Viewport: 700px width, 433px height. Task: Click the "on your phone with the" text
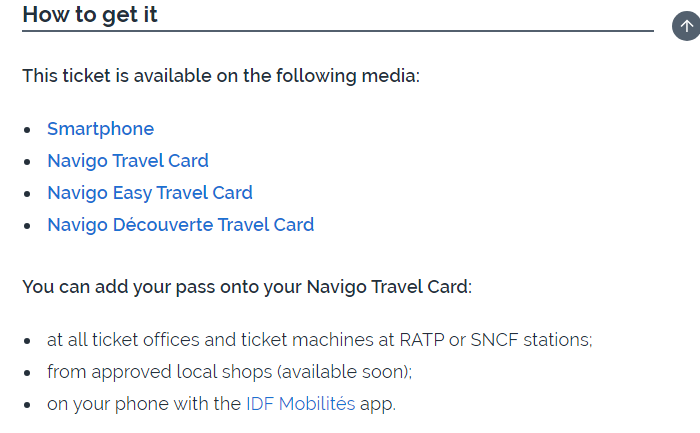point(144,404)
